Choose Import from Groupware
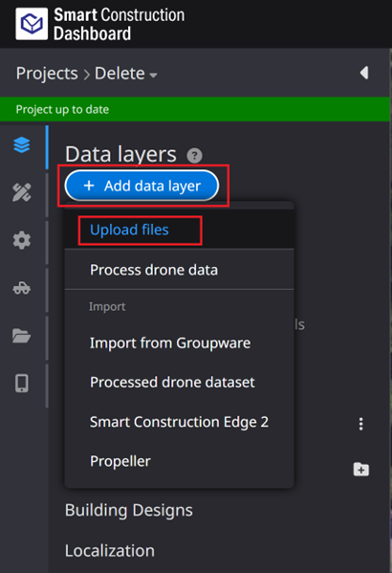 pyautogui.click(x=170, y=343)
